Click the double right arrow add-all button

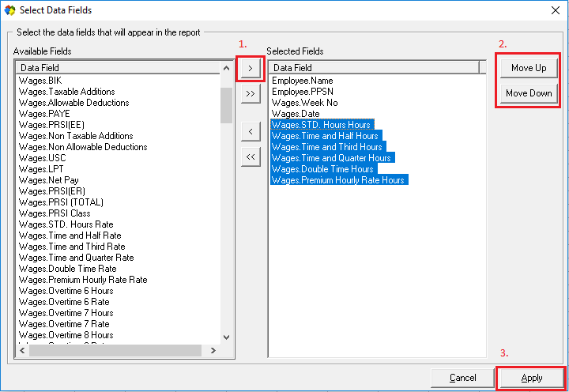click(x=250, y=93)
